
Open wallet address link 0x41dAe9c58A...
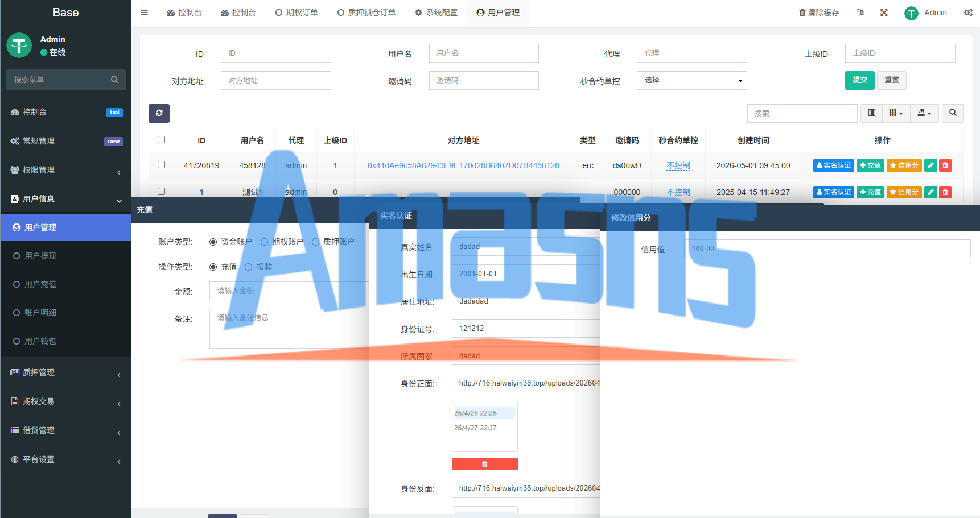[463, 165]
